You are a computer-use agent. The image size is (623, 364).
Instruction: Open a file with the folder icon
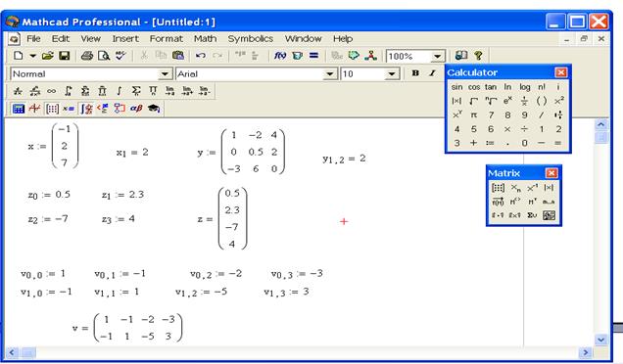[x=48, y=56]
